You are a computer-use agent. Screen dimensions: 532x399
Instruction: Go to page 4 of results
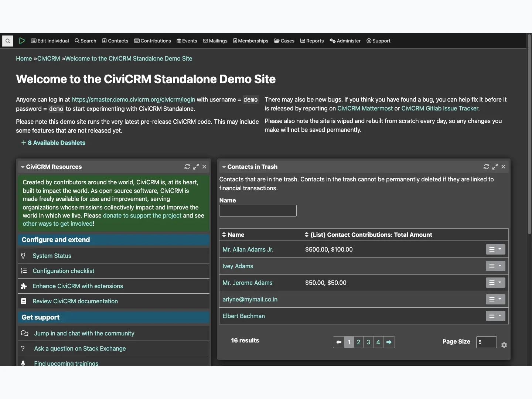pos(378,342)
